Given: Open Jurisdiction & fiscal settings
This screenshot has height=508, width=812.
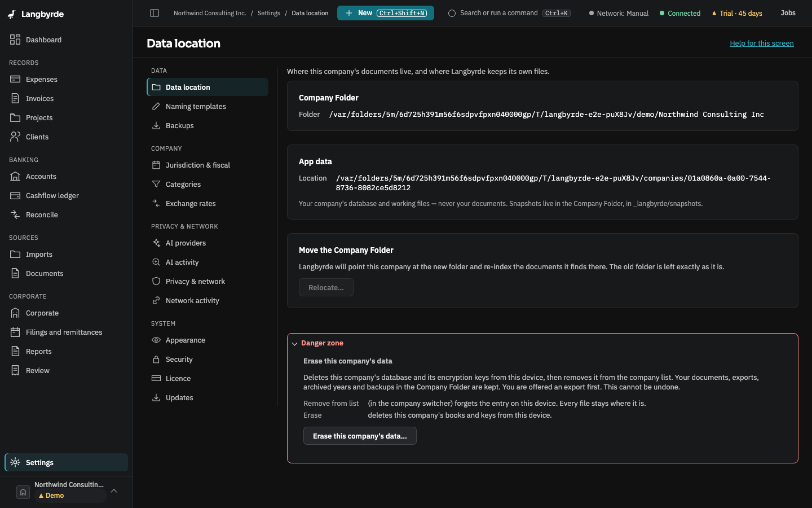Looking at the screenshot, I should [x=208, y=165].
